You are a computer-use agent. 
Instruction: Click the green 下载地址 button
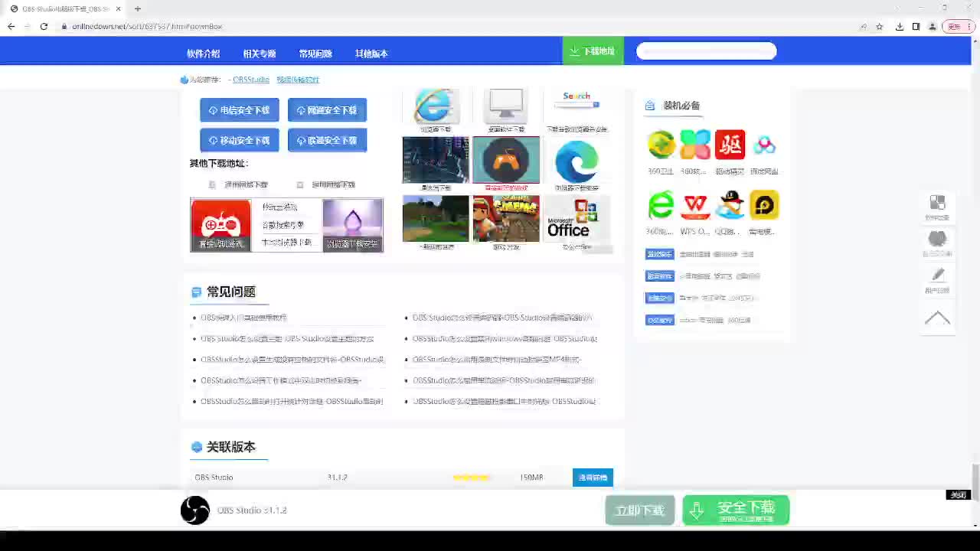point(593,51)
